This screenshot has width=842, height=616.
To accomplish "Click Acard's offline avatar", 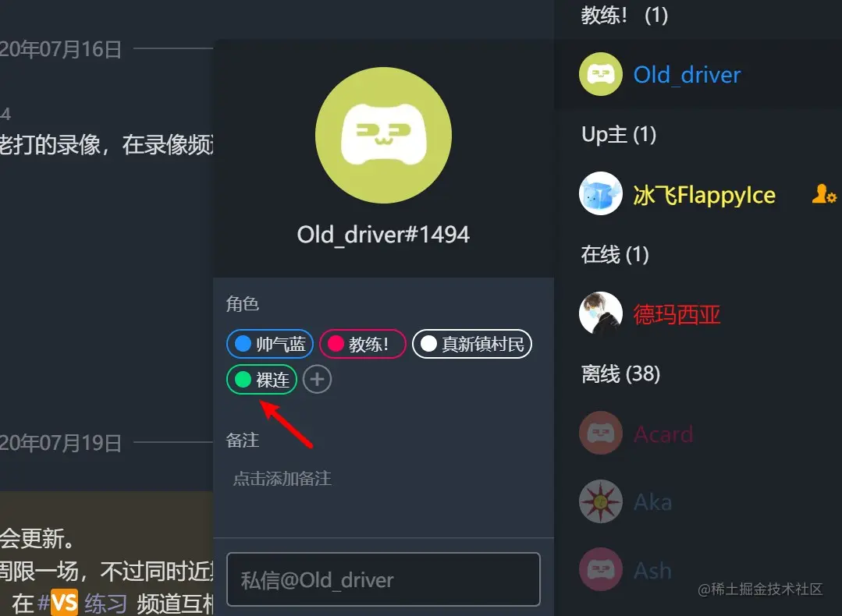I will click(600, 433).
